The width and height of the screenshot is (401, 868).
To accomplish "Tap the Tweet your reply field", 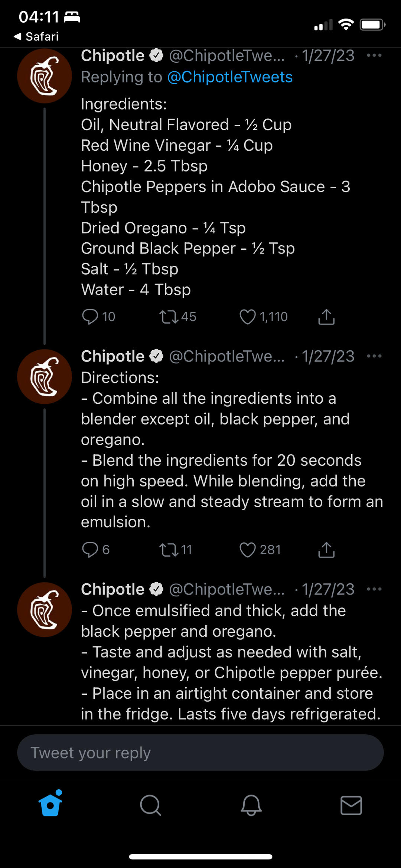I will [x=200, y=753].
